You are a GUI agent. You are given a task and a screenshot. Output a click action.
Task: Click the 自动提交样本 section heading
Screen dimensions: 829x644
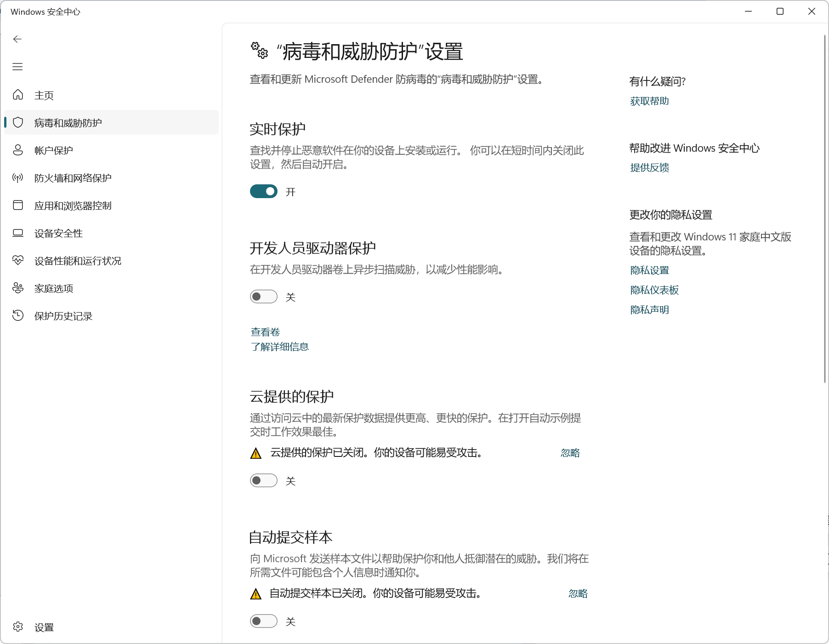click(290, 537)
